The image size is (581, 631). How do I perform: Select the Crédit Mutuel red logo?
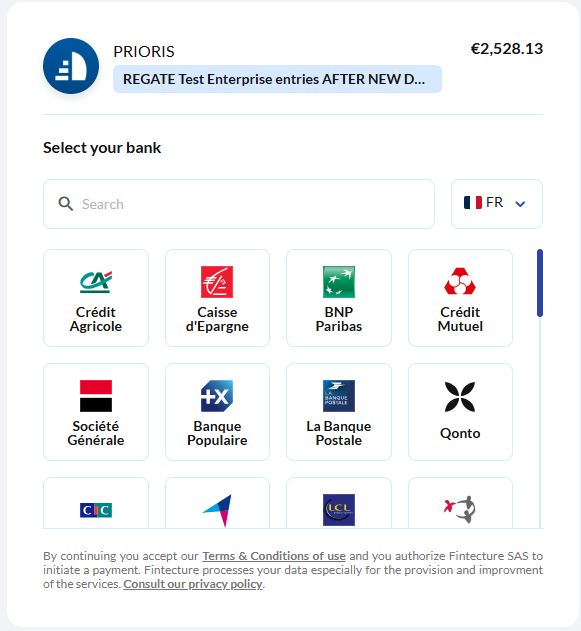point(460,281)
